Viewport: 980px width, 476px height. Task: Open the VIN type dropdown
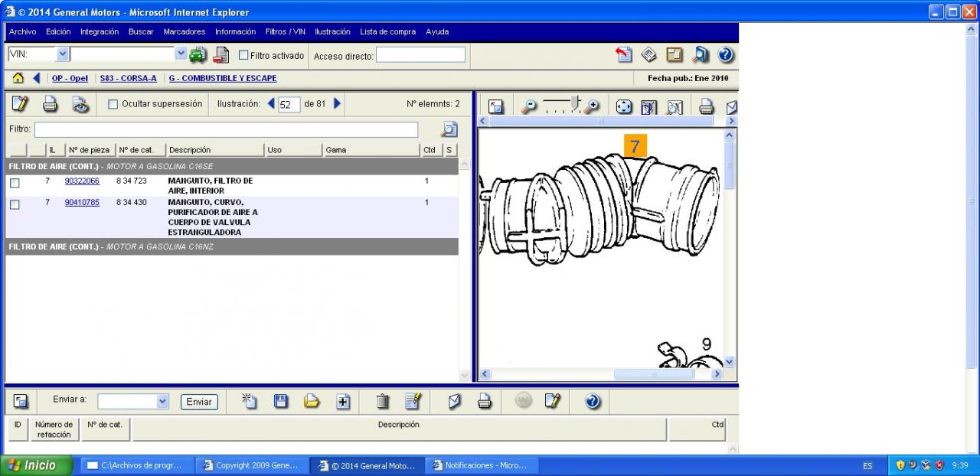[63, 54]
